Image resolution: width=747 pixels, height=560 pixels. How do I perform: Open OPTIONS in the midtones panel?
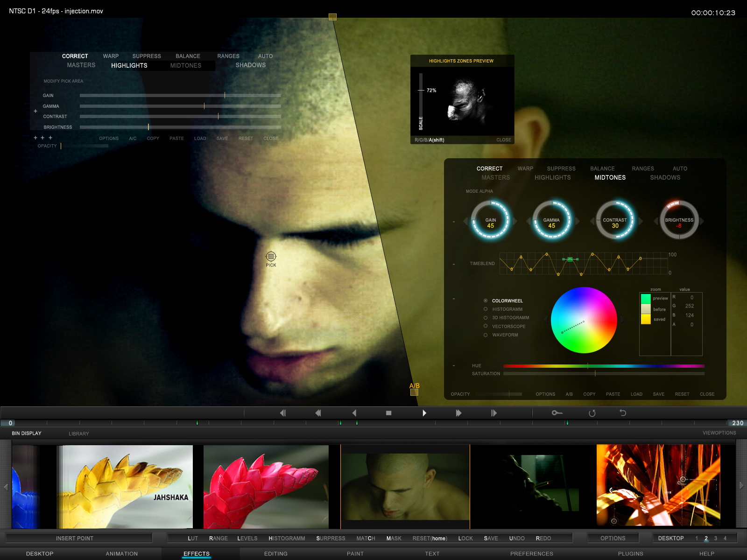[545, 394]
